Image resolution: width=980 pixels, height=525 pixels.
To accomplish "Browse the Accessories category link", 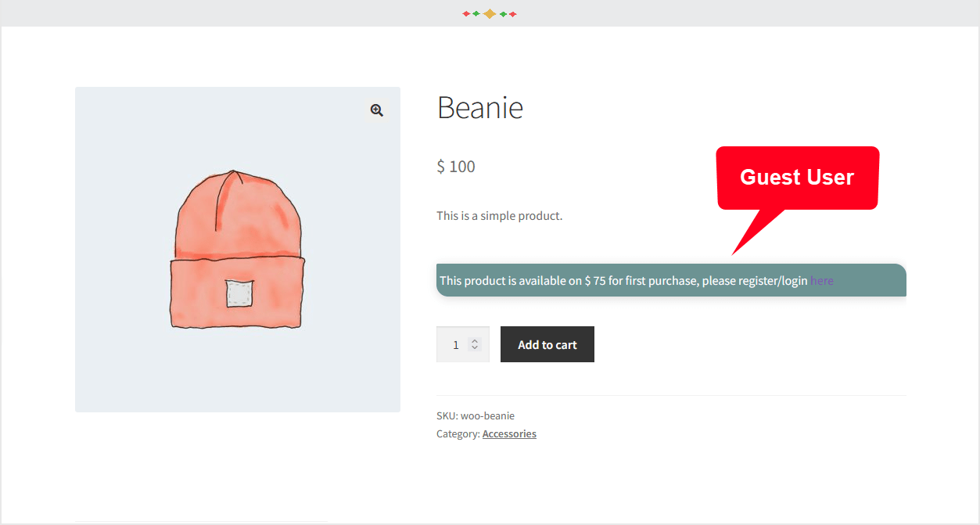I will tap(509, 433).
